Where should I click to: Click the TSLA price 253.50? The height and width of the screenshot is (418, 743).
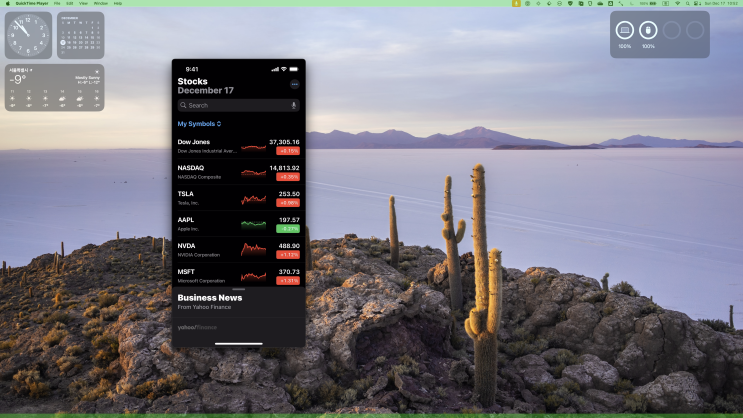[x=289, y=194]
